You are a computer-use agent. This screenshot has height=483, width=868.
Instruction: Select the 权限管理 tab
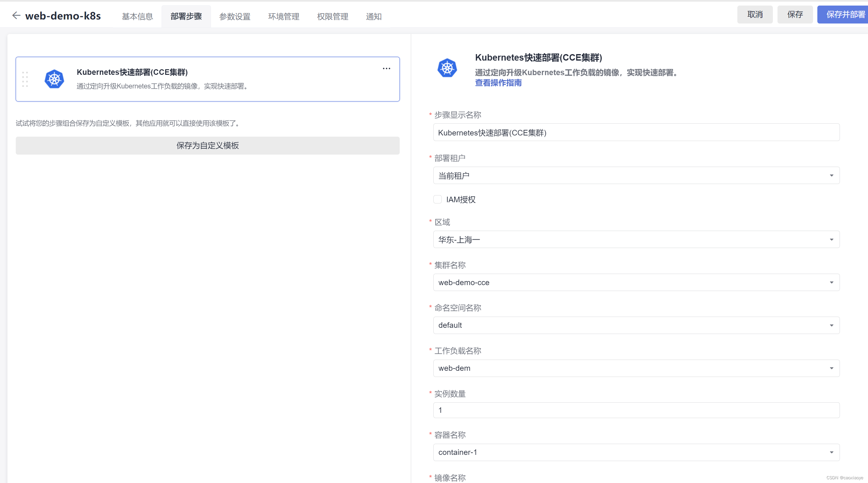coord(332,16)
